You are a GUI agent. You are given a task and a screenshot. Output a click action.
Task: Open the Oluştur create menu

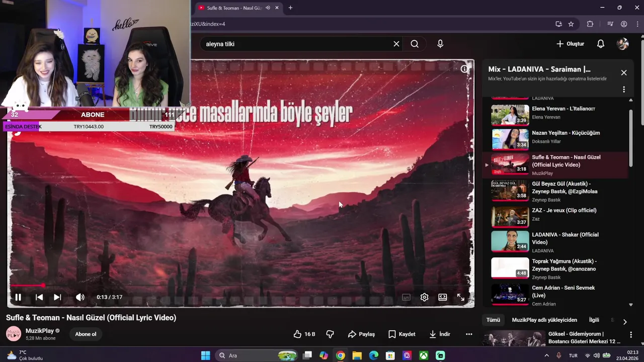pos(570,44)
